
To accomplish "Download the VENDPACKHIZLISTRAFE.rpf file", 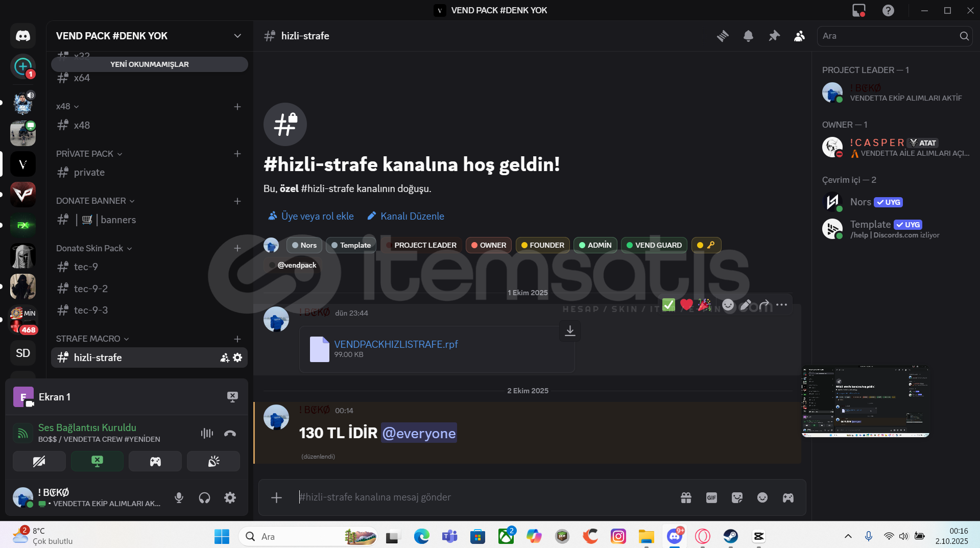I will [570, 331].
